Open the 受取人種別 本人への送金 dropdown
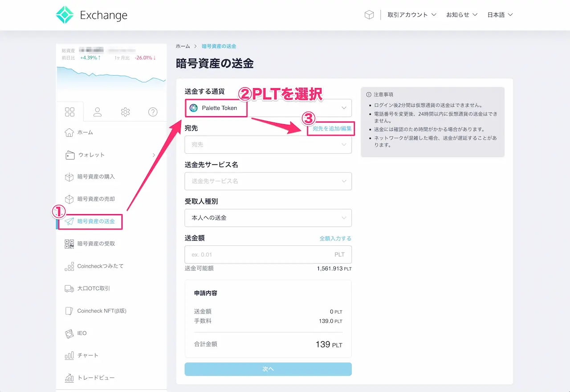Image resolution: width=570 pixels, height=392 pixels. (268, 218)
